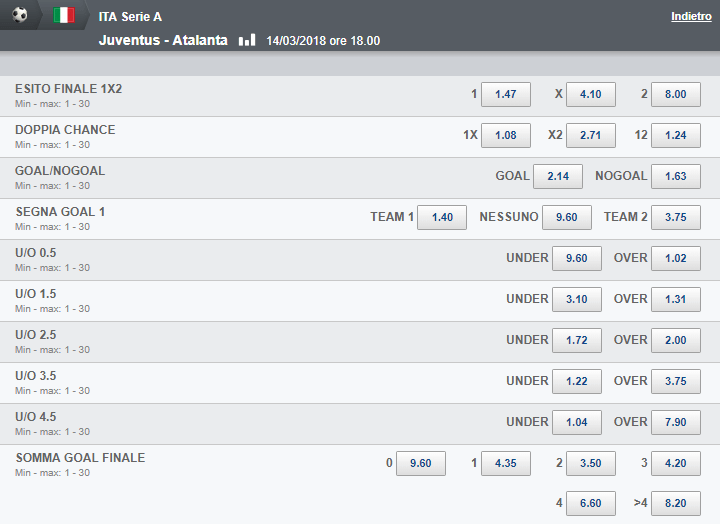Pick NESSUNO odds 9.60 in Segna Goal 1
720x524 pixels.
(567, 217)
